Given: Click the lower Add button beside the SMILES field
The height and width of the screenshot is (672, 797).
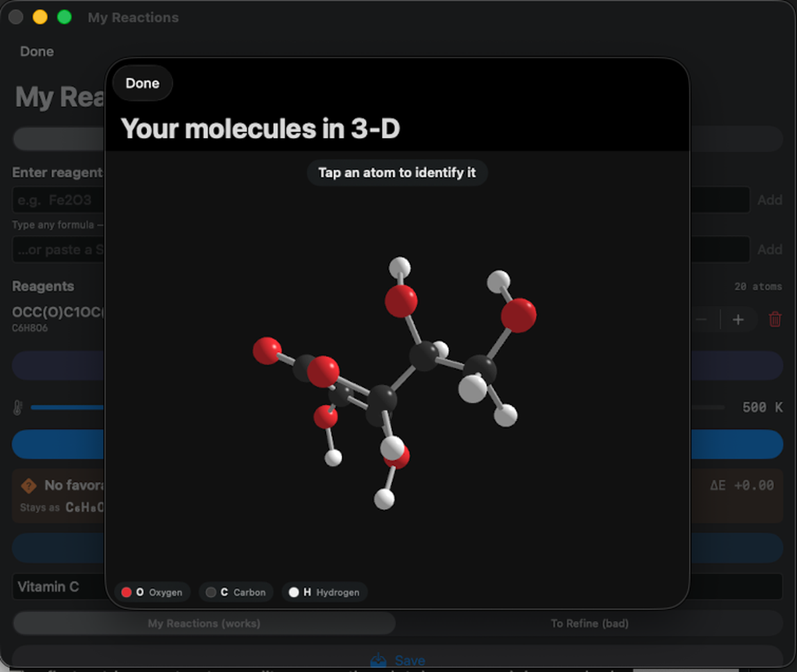Looking at the screenshot, I should click(769, 250).
